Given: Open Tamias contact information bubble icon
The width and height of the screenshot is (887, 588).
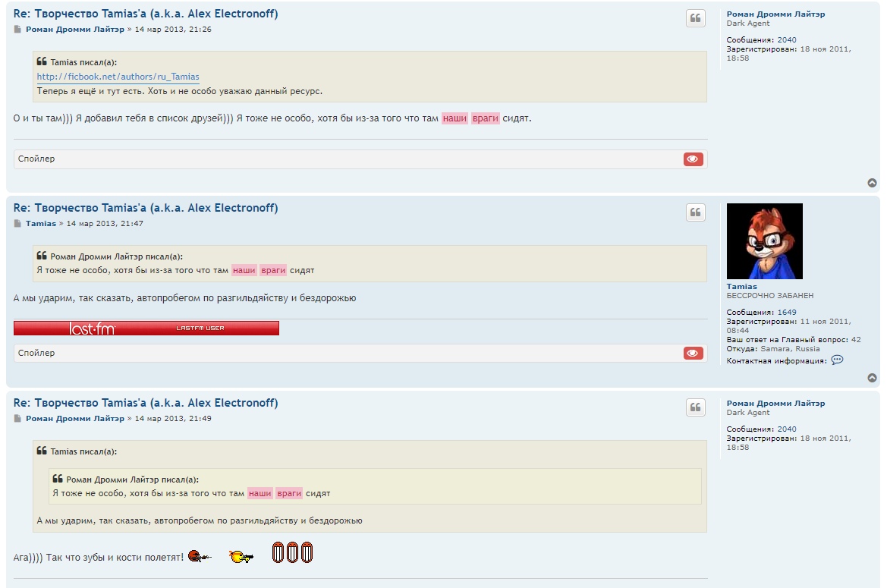Looking at the screenshot, I should tap(837, 360).
